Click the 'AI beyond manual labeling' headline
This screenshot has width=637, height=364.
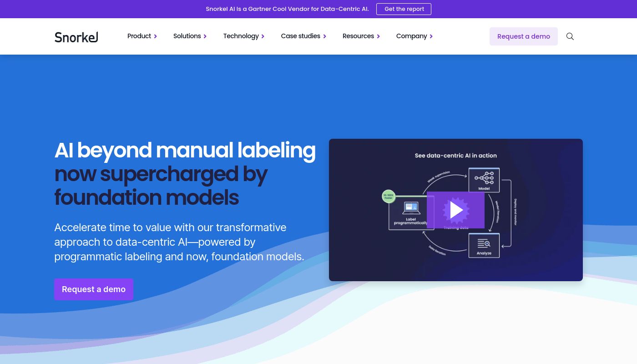pos(185,150)
